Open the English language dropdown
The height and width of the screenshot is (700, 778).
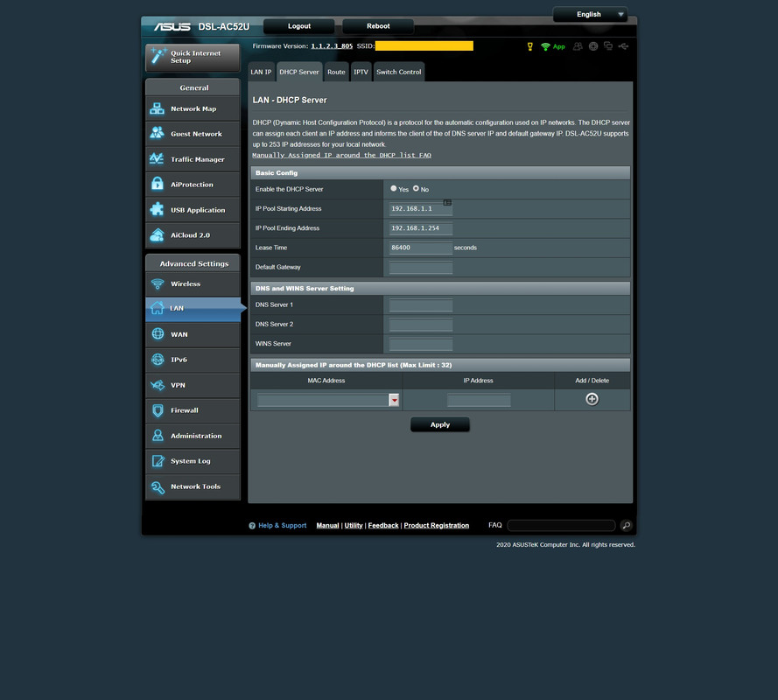[590, 14]
